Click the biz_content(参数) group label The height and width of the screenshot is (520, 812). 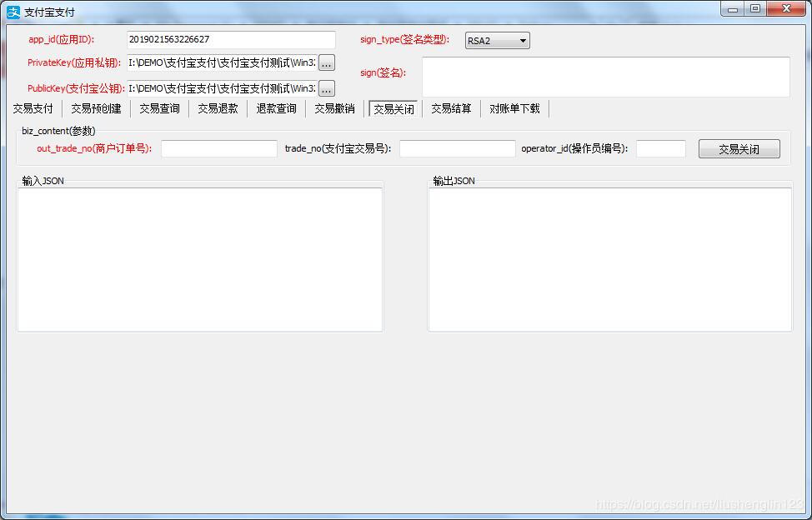click(58, 132)
